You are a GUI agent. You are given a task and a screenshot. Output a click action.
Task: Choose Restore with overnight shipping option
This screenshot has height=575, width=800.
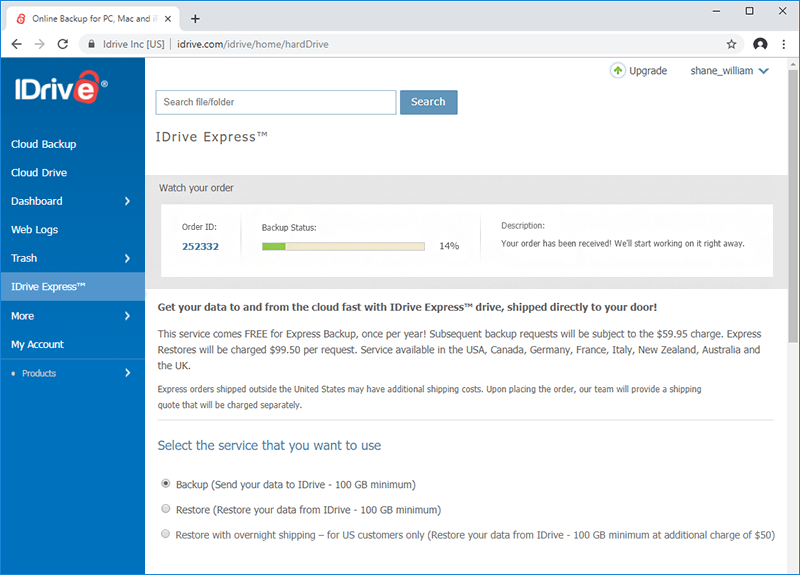click(165, 534)
